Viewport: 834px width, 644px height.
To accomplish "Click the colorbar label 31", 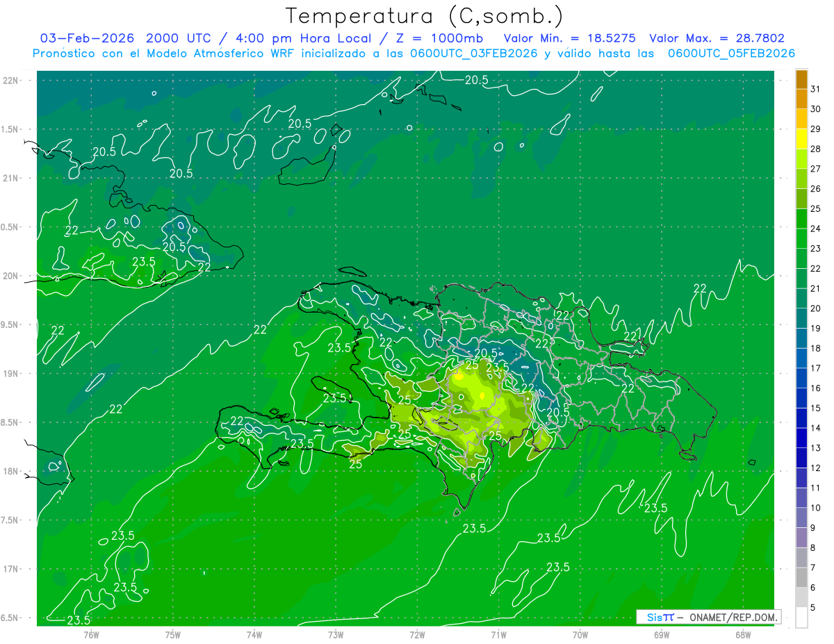I will click(815, 89).
